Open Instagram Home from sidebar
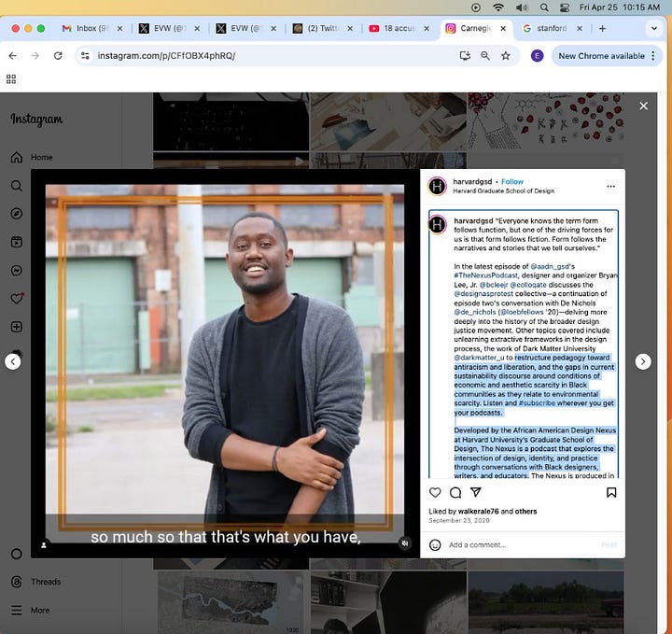 pos(32,157)
